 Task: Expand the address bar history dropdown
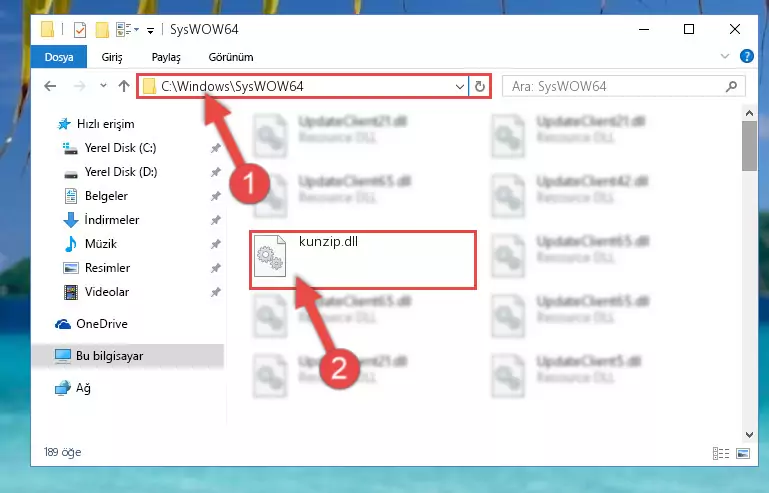(460, 87)
